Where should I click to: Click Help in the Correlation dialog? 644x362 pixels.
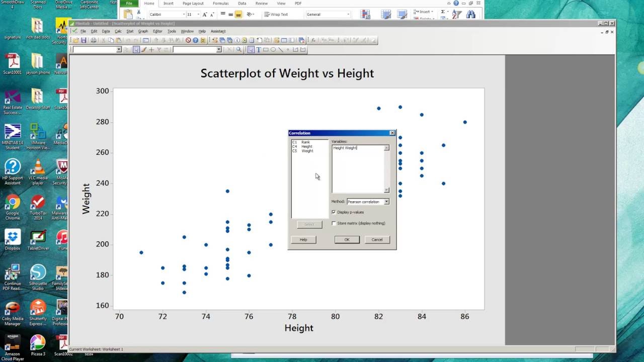point(303,240)
